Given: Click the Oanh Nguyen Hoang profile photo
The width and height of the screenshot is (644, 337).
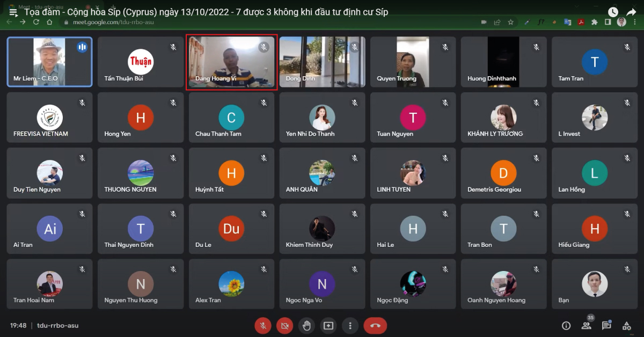Looking at the screenshot, I should [503, 284].
